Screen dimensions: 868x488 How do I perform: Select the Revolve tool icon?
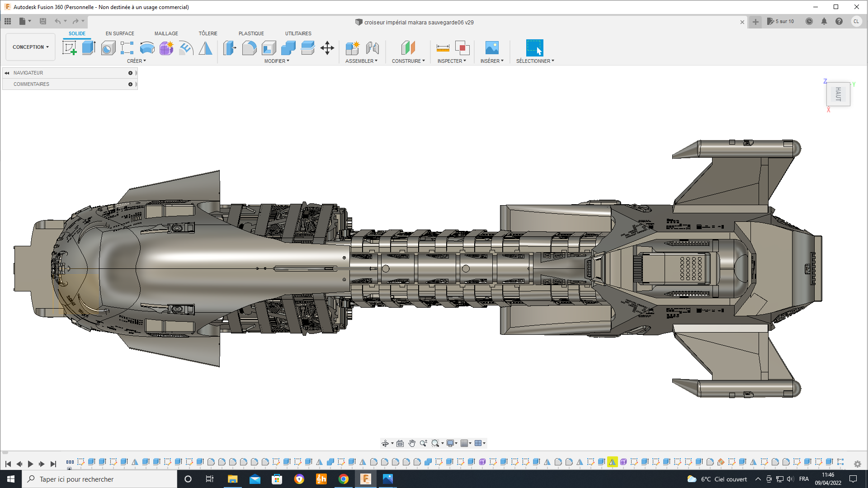[x=108, y=48]
